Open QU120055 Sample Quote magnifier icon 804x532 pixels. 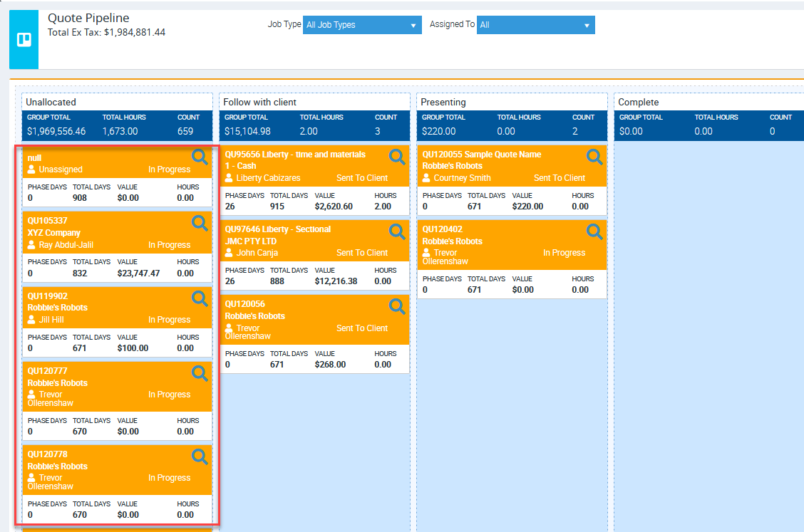[x=594, y=157]
